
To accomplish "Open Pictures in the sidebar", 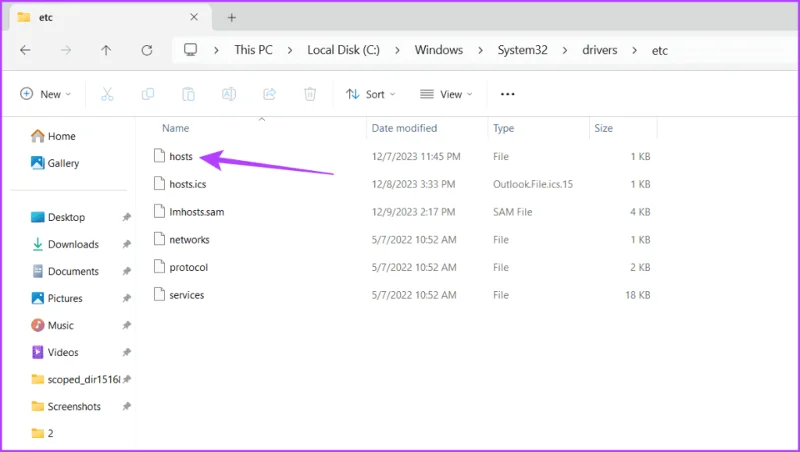I will tap(57, 298).
